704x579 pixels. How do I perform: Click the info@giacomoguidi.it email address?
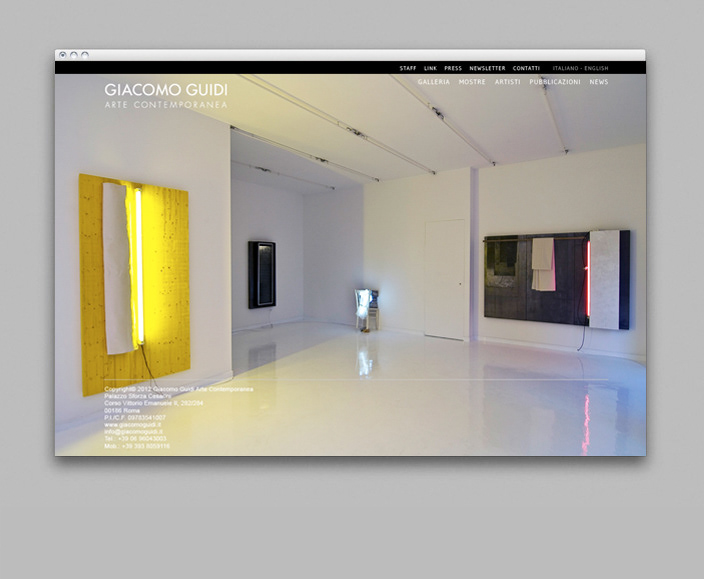(x=133, y=431)
